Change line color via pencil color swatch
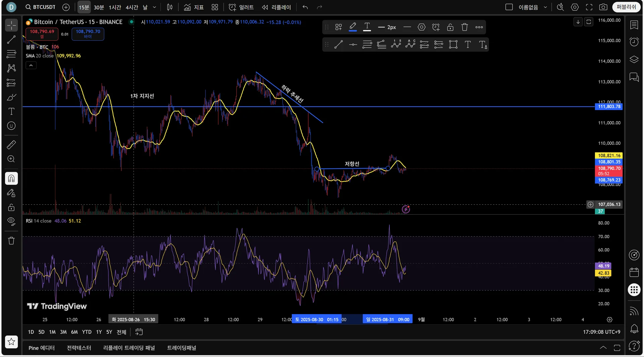 point(353,27)
